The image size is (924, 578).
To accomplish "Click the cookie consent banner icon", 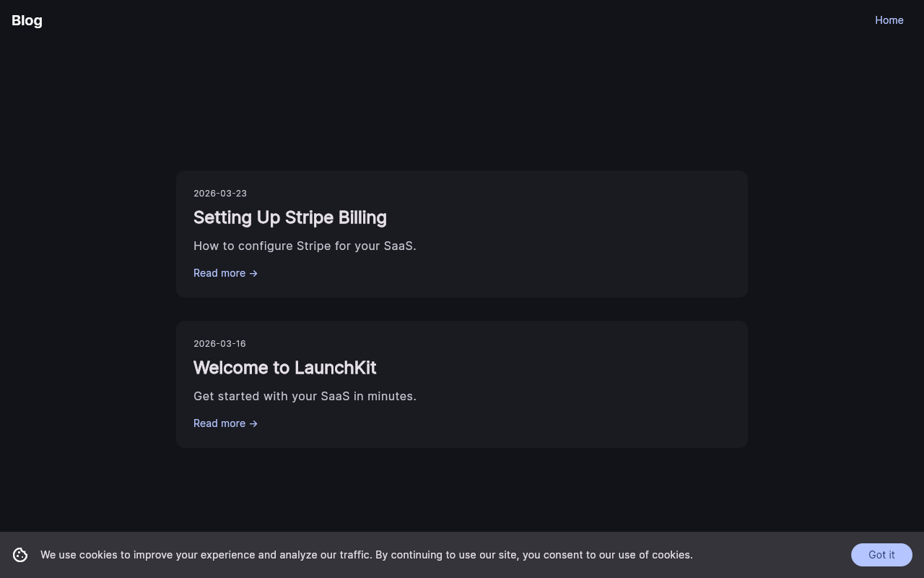I will (x=20, y=555).
